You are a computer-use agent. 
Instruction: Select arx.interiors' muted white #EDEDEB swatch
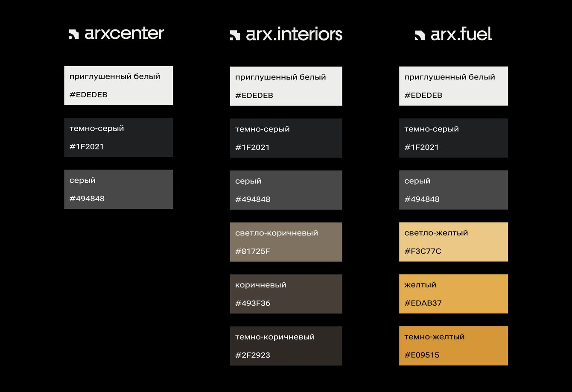click(x=286, y=86)
